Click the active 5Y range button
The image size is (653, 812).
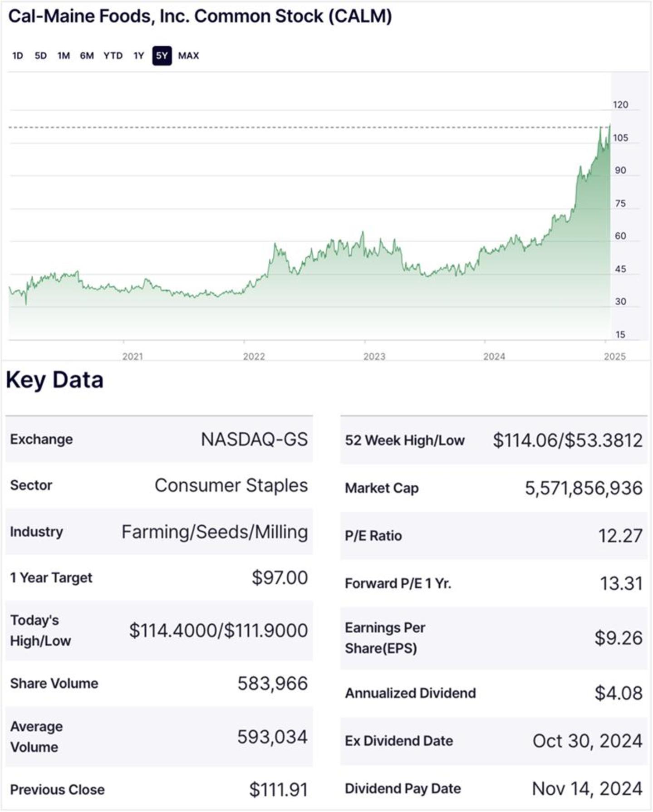point(162,56)
